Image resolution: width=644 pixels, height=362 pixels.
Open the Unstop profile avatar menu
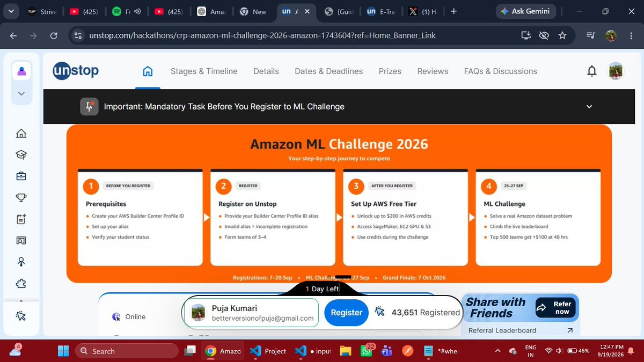(616, 71)
